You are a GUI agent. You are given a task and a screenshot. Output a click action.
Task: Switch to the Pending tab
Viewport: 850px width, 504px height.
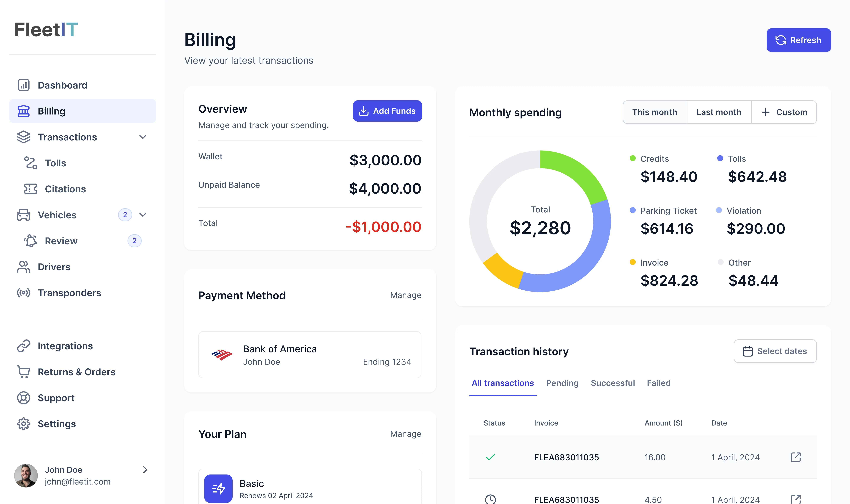(562, 383)
